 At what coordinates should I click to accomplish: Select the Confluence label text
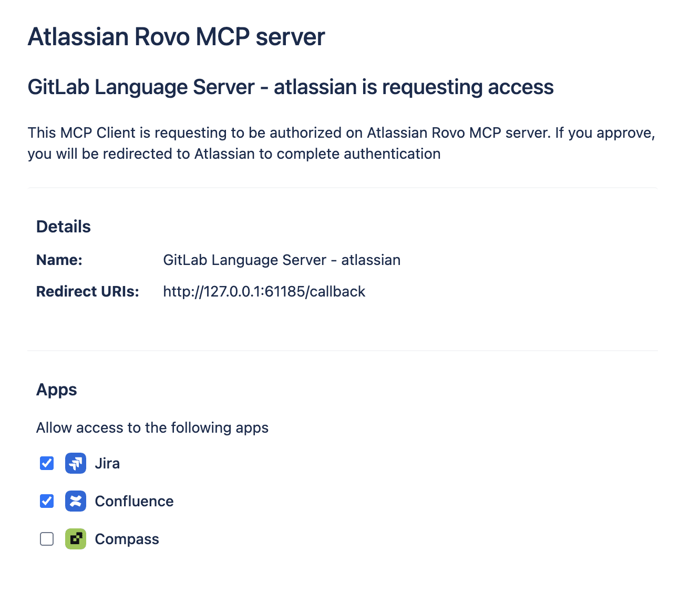click(134, 501)
